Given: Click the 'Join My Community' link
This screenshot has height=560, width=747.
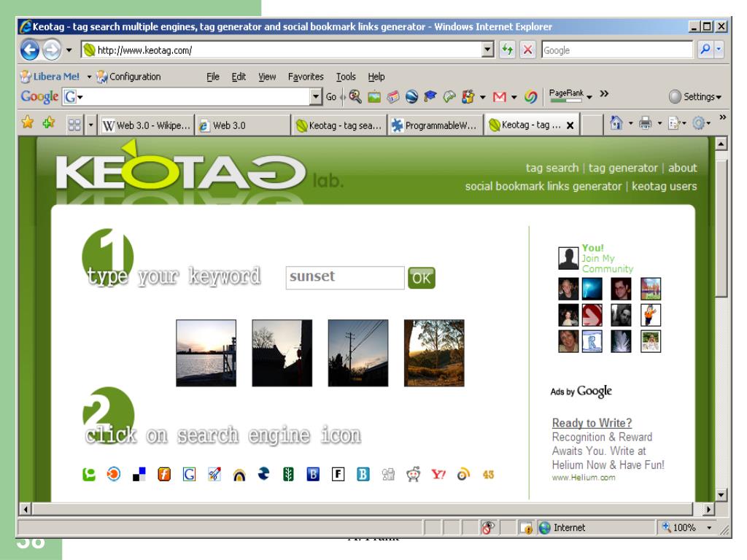Looking at the screenshot, I should 607,263.
